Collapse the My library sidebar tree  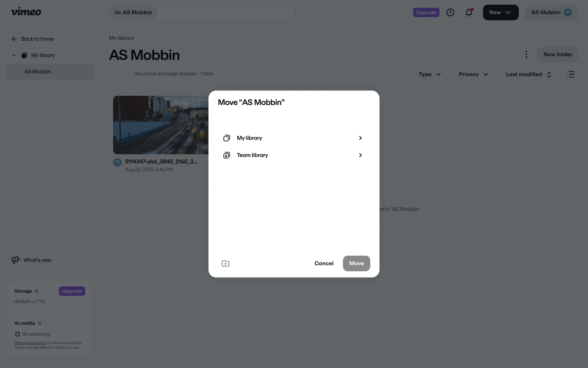(14, 56)
